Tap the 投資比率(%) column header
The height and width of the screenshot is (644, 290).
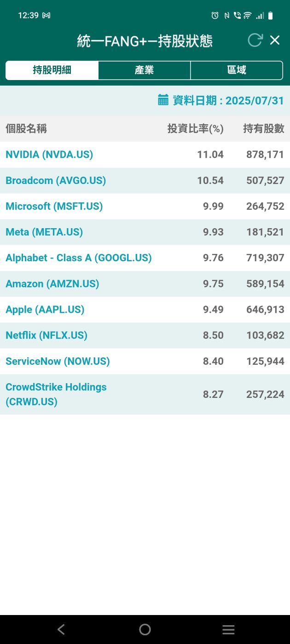[x=196, y=129]
